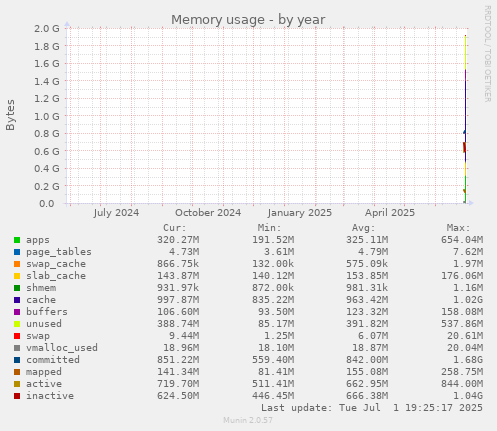Select the 'page_tables' legend label
497x431 pixels.
59,252
